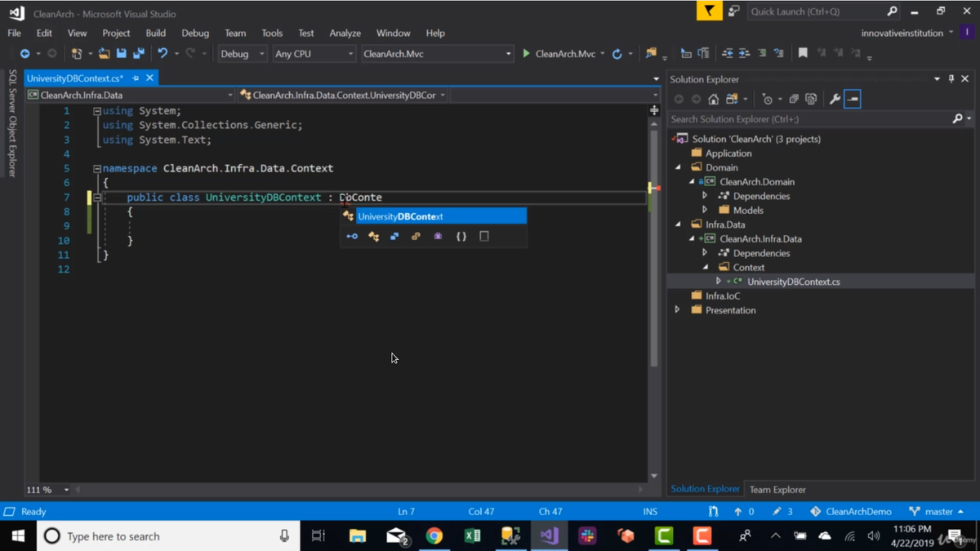980x551 pixels.
Task: Open the Tools menu
Action: (272, 33)
